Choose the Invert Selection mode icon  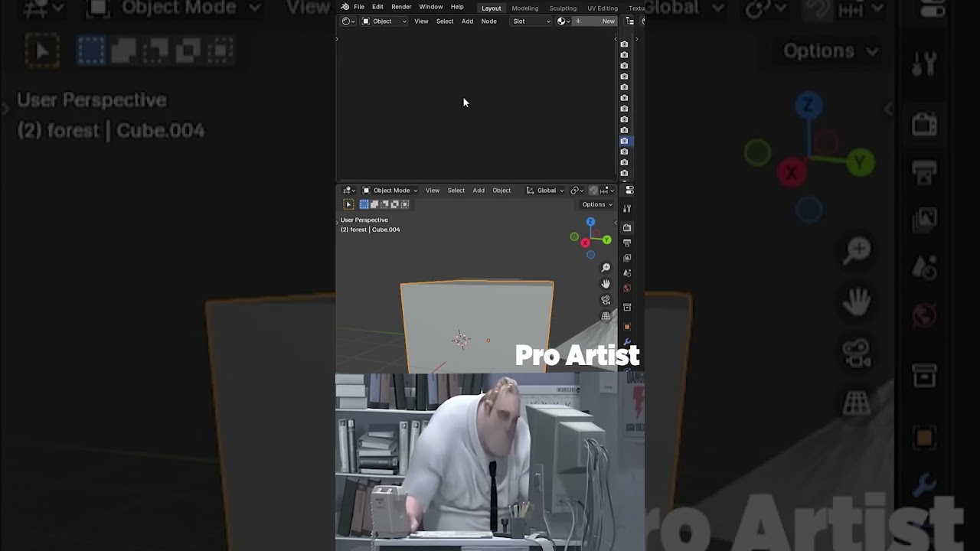coord(394,204)
